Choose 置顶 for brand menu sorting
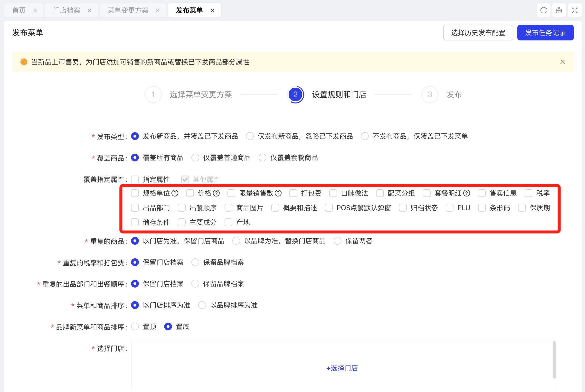 click(x=135, y=327)
